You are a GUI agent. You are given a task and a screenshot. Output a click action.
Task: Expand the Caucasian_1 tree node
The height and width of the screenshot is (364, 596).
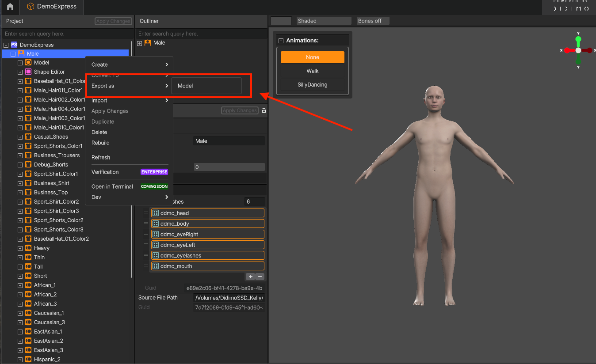[20, 313]
